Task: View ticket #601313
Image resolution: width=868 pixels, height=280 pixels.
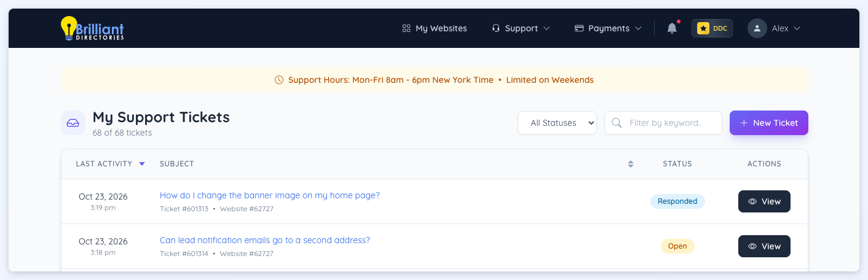Action: [x=764, y=201]
